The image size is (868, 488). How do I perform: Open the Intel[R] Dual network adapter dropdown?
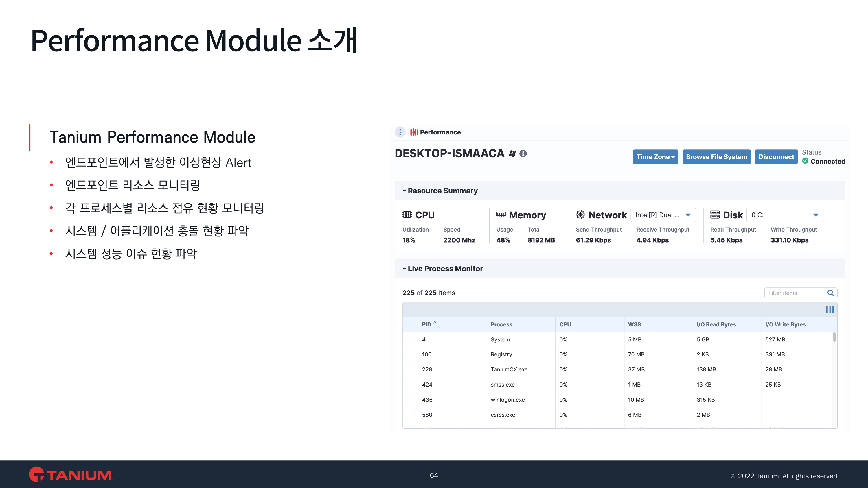(663, 215)
